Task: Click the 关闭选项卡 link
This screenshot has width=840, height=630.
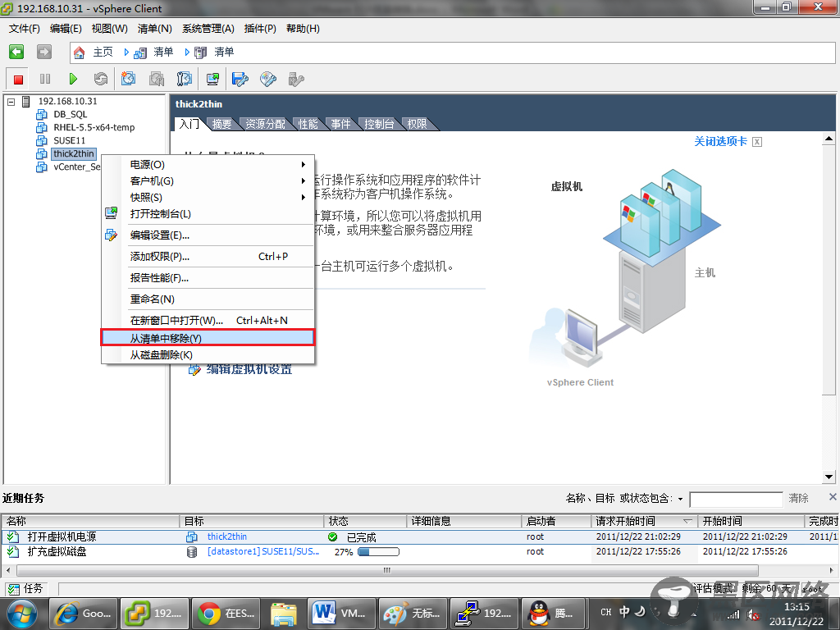Action: coord(720,141)
